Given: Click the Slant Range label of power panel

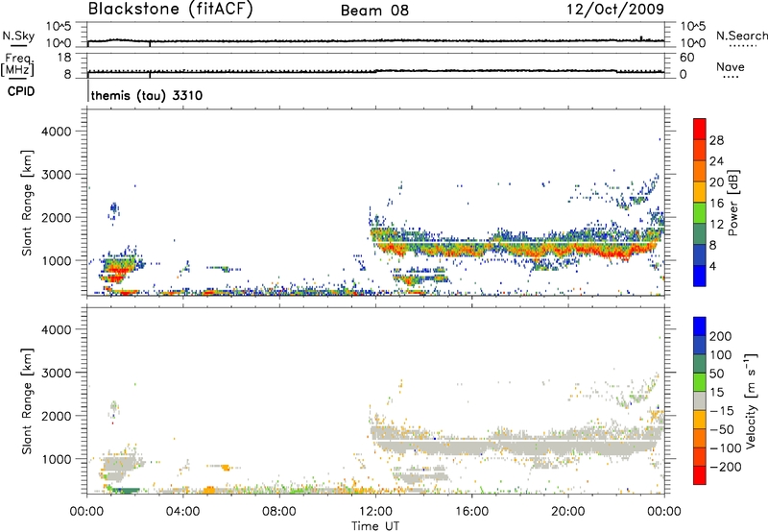Looking at the screenshot, I should [27, 203].
